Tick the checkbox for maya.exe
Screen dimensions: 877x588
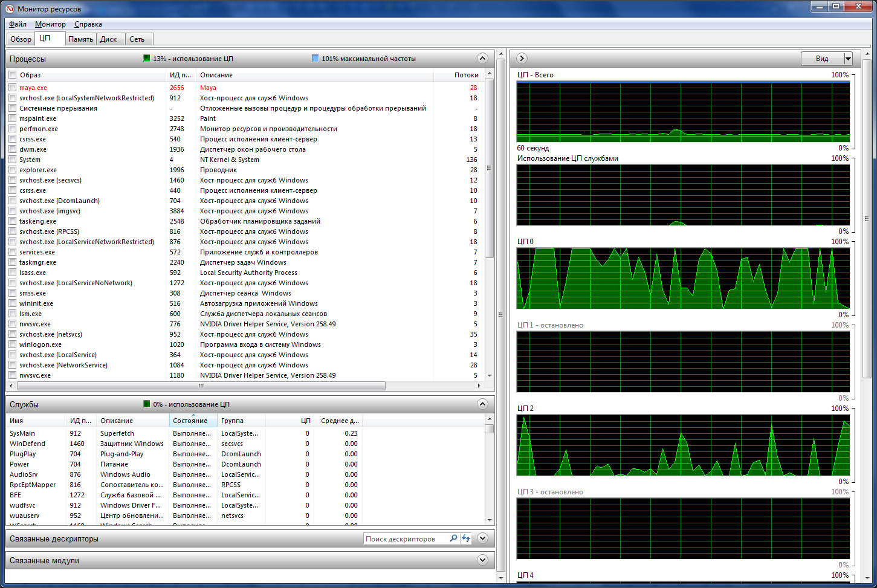tap(13, 88)
